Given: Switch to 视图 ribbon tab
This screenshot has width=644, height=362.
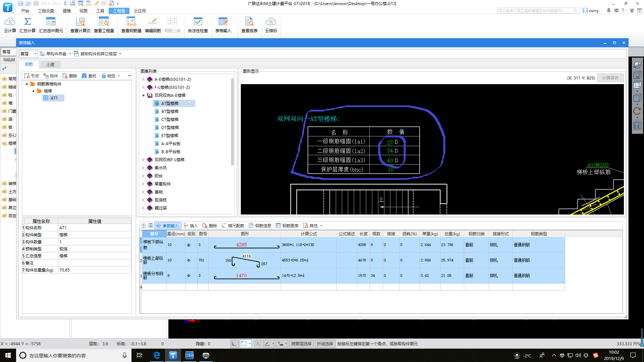Looking at the screenshot, I should 84,11.
